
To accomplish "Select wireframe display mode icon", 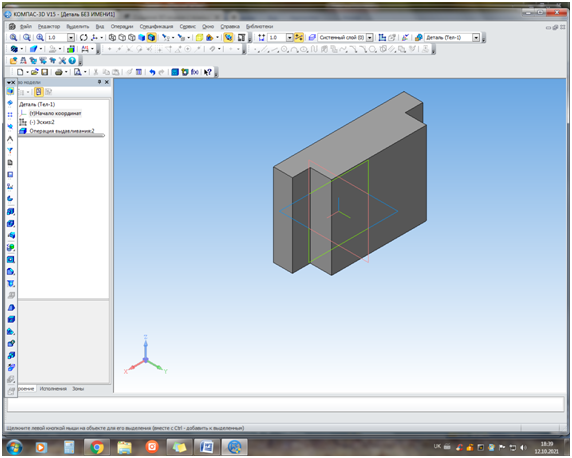I will click(112, 37).
